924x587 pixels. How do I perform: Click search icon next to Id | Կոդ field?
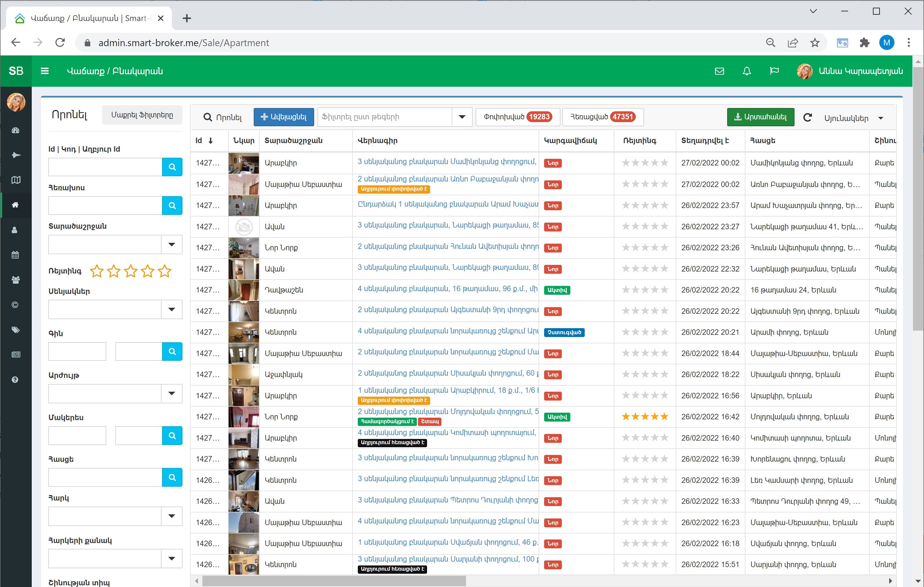click(172, 167)
